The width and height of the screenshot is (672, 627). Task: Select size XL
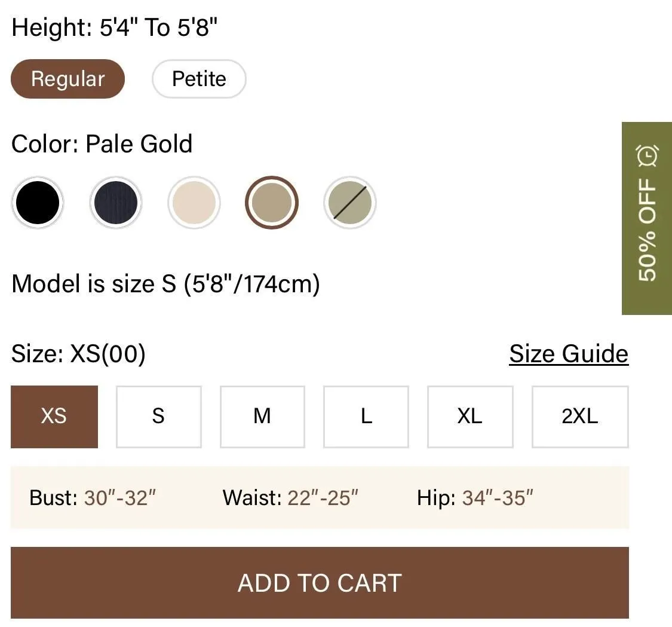coord(470,417)
